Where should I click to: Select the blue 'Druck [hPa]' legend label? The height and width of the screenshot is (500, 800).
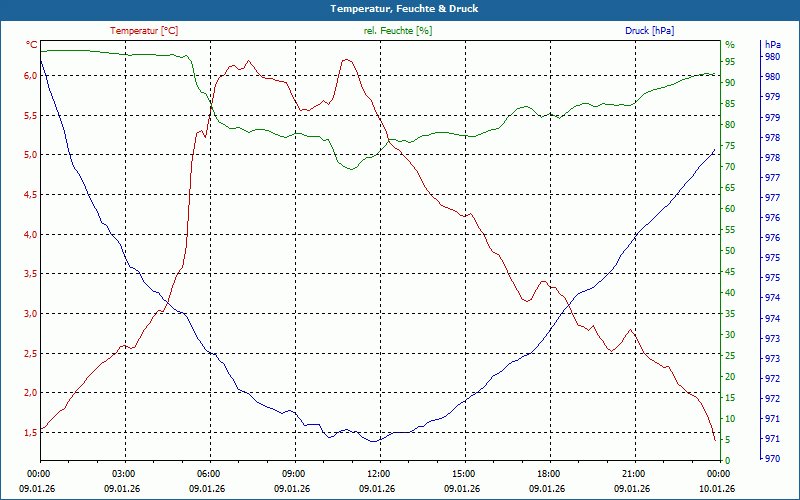point(649,31)
